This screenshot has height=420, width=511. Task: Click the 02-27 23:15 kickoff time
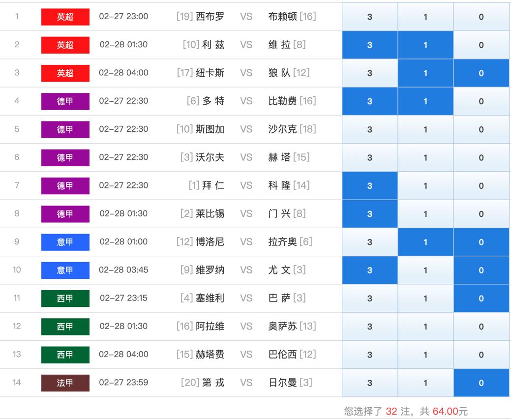point(123,298)
